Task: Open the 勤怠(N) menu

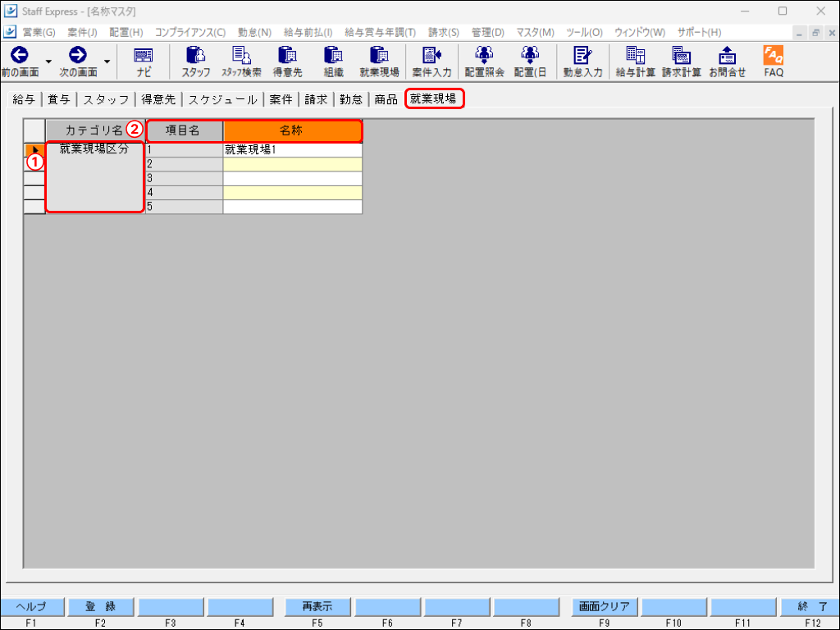Action: pyautogui.click(x=255, y=33)
